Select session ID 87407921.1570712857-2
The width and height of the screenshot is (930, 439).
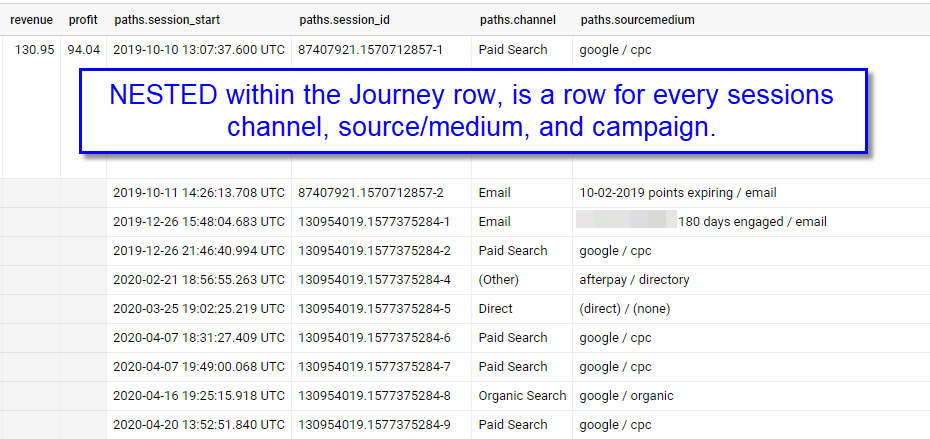371,193
